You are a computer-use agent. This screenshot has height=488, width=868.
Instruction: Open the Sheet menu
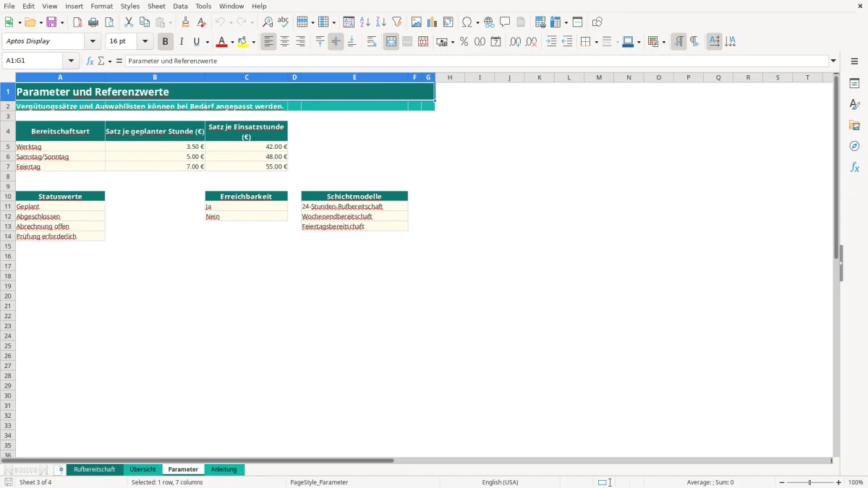156,6
